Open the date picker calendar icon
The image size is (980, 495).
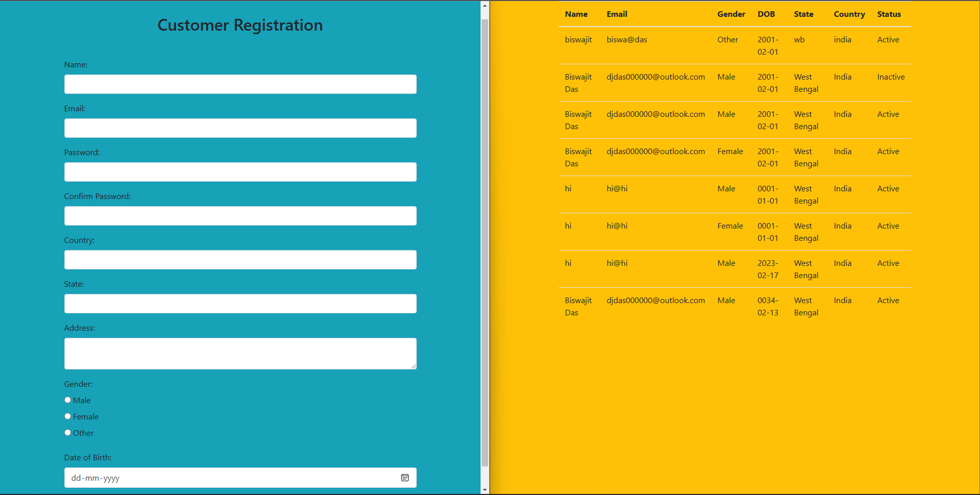coord(405,478)
